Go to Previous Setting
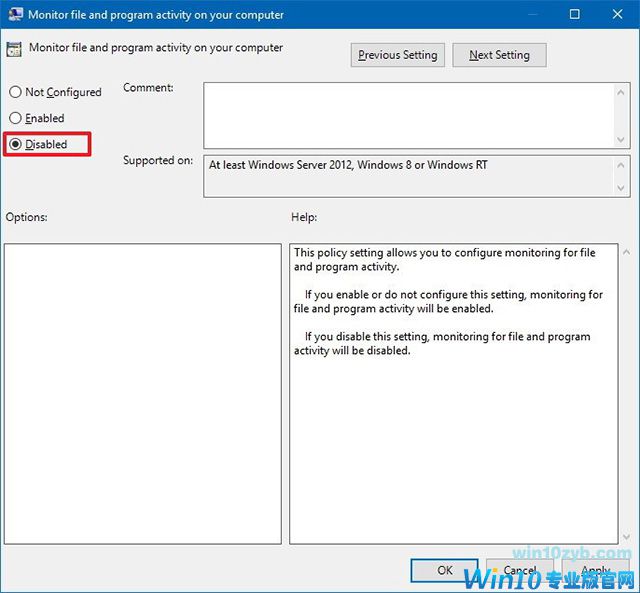This screenshot has height=593, width=640. tap(397, 55)
